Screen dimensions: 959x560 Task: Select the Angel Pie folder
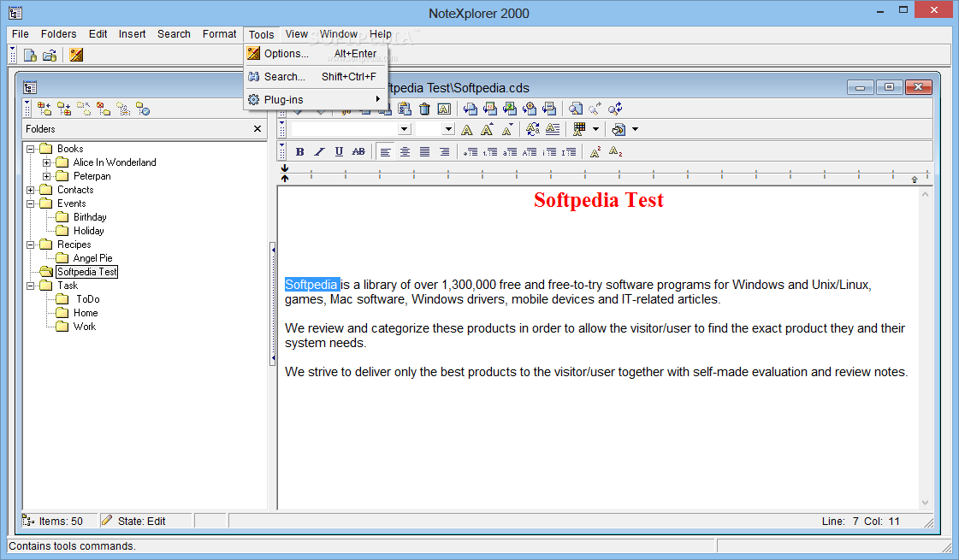tap(93, 258)
